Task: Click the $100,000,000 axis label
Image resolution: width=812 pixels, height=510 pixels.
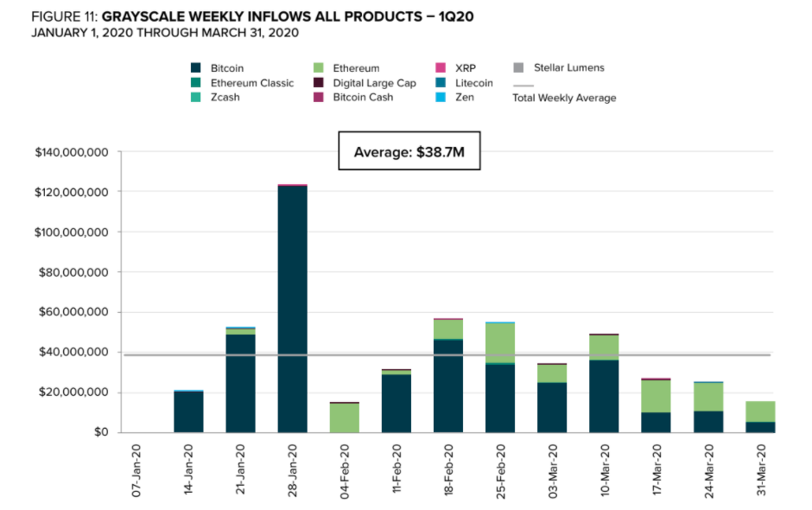Action: 72,233
